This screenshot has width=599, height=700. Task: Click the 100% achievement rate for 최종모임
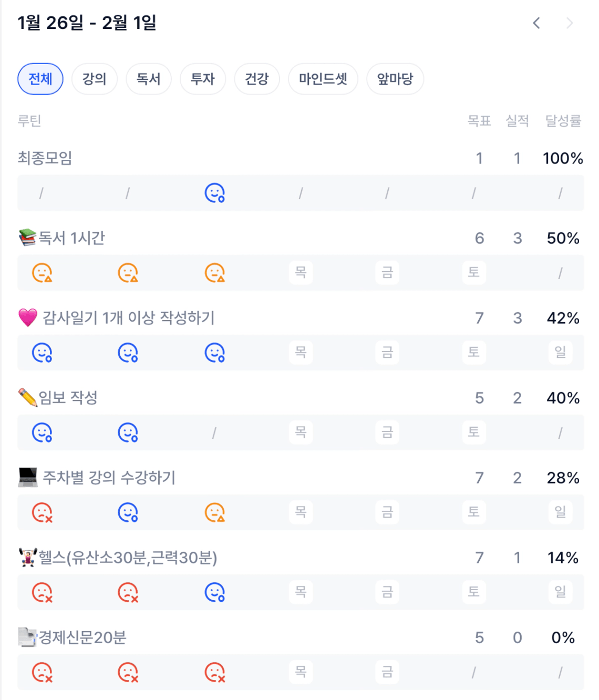[563, 158]
